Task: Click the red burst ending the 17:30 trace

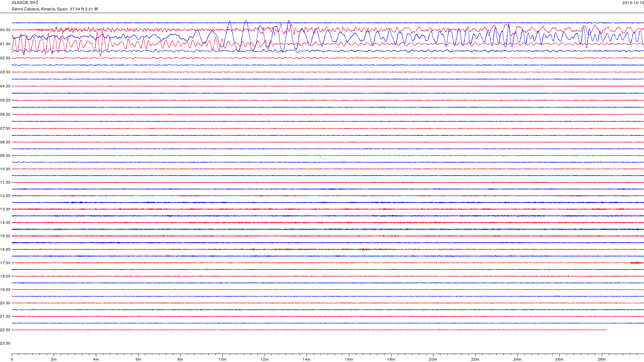Action: point(637,263)
